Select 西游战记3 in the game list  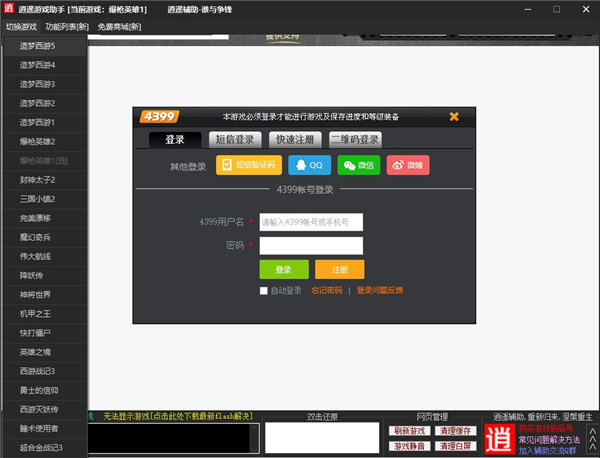click(x=45, y=372)
